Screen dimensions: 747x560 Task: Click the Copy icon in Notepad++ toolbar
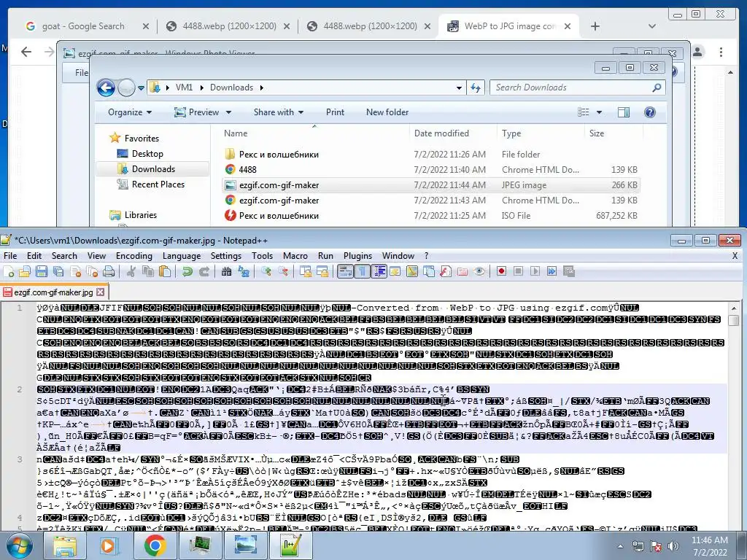click(x=148, y=271)
